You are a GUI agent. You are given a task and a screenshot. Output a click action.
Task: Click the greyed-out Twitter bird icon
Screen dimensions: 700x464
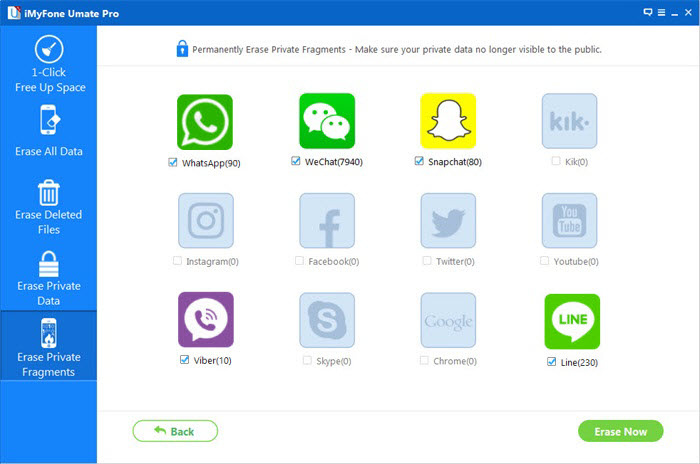448,221
